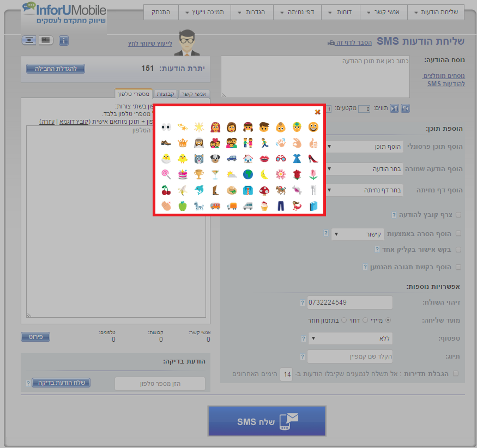
Task: Switch language with the Israel flag icon
Action: [29, 40]
